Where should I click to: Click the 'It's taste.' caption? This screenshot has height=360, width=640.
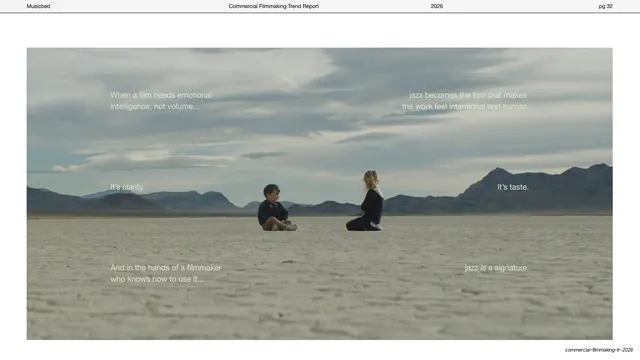(513, 187)
